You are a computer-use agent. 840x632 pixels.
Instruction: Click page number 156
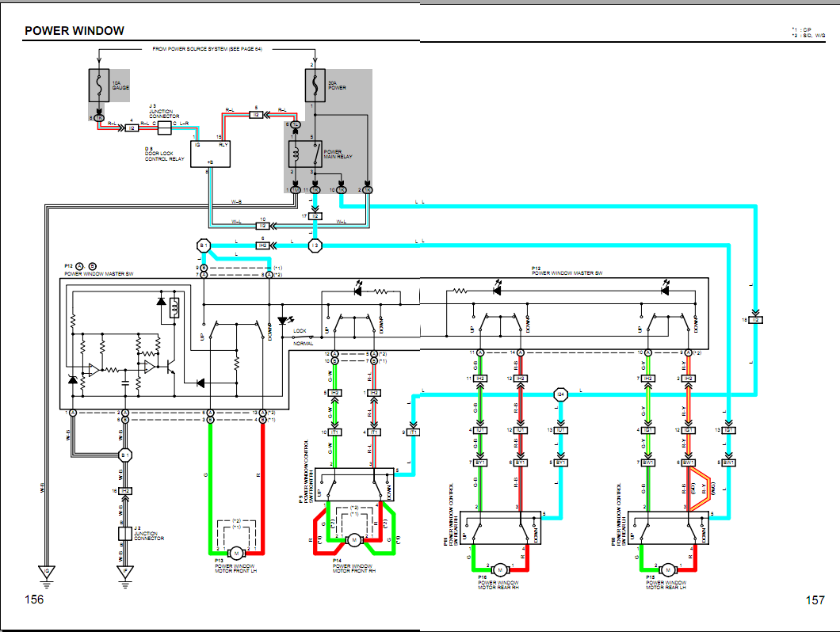pyautogui.click(x=34, y=600)
